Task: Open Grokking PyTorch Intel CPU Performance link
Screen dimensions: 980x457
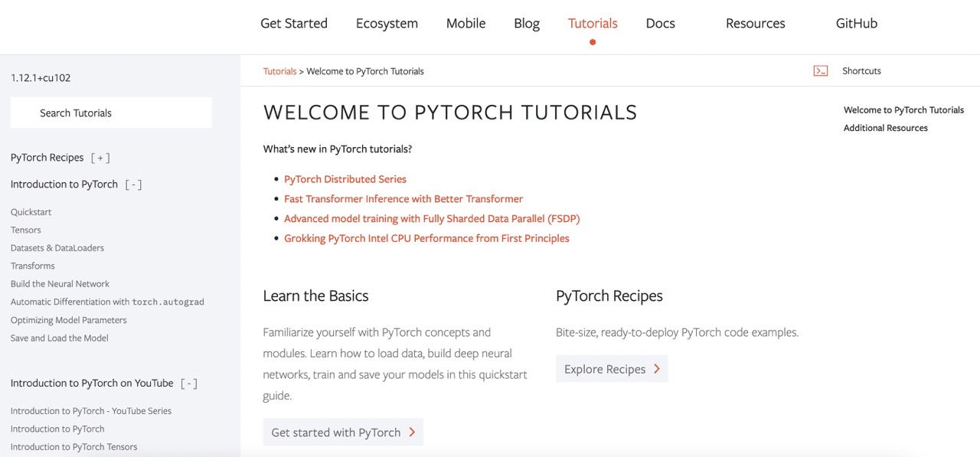Action: (426, 239)
